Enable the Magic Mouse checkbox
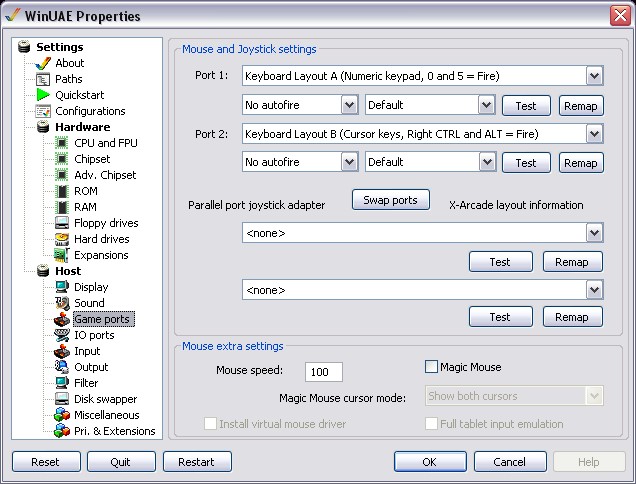This screenshot has width=636, height=484. click(431, 367)
